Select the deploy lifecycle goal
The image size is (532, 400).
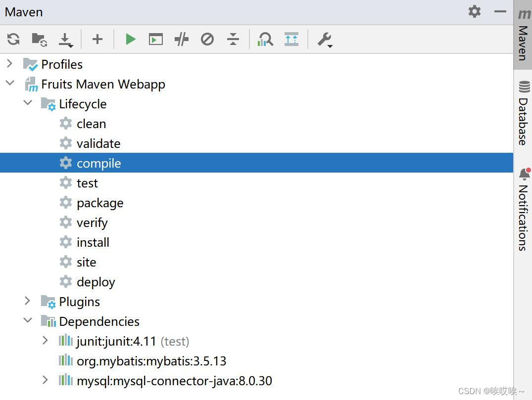pyautogui.click(x=96, y=282)
